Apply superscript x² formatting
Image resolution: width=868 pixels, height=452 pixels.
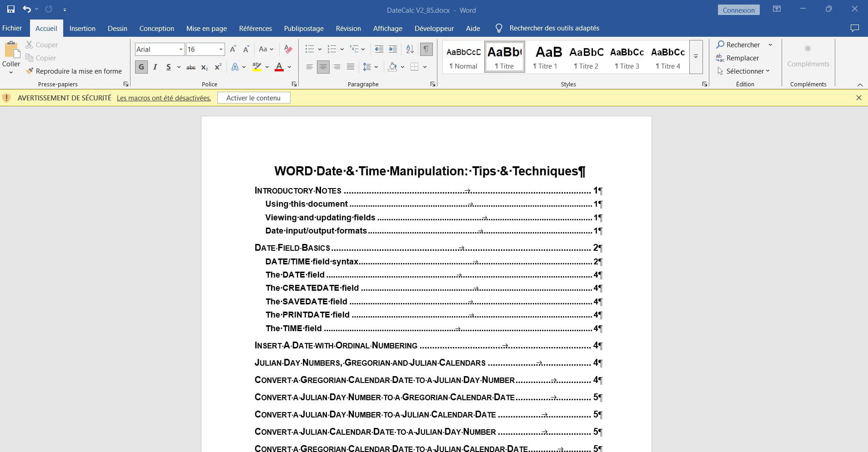(x=218, y=67)
